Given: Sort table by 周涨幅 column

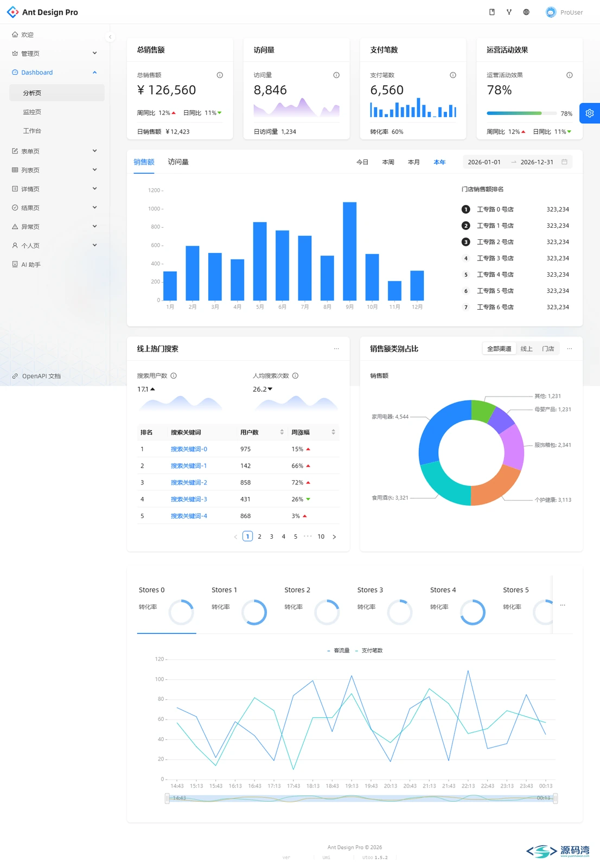Looking at the screenshot, I should (x=333, y=432).
